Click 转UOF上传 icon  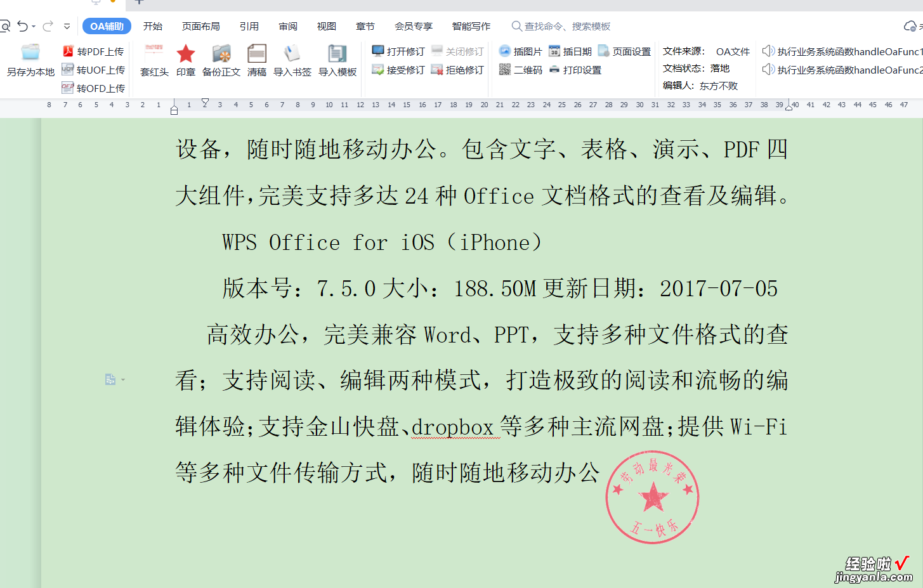click(68, 70)
